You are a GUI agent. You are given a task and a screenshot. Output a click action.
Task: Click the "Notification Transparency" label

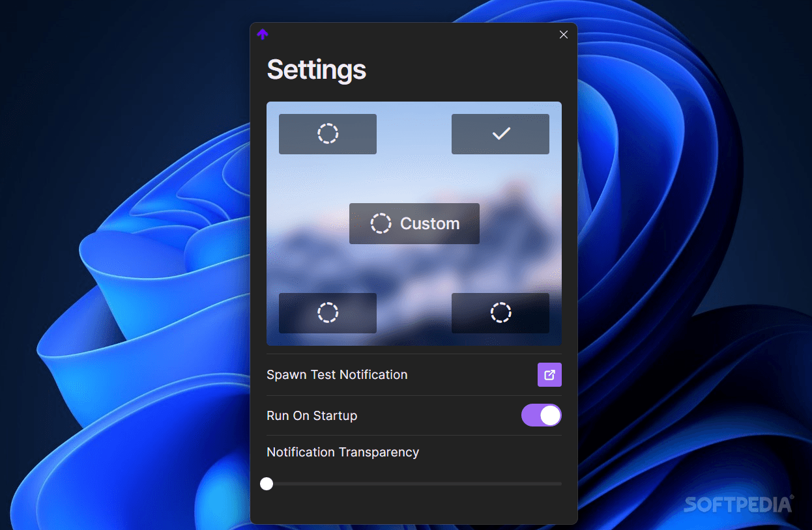click(x=343, y=452)
